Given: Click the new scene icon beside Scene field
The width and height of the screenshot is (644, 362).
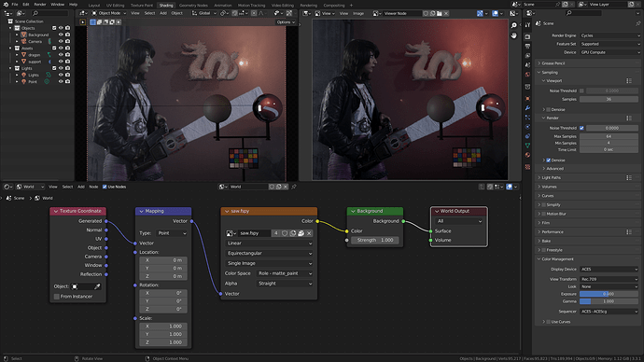Looking at the screenshot, I should pos(566,4).
